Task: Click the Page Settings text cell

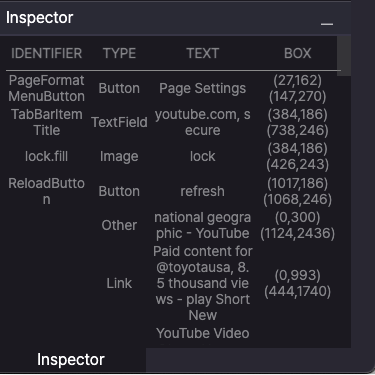Action: 203,88
